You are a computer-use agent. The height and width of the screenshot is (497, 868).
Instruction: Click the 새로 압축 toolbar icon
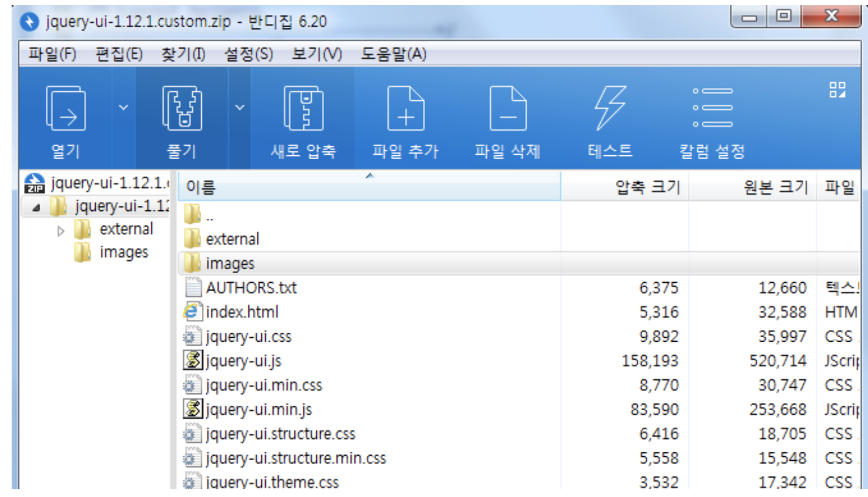[303, 109]
